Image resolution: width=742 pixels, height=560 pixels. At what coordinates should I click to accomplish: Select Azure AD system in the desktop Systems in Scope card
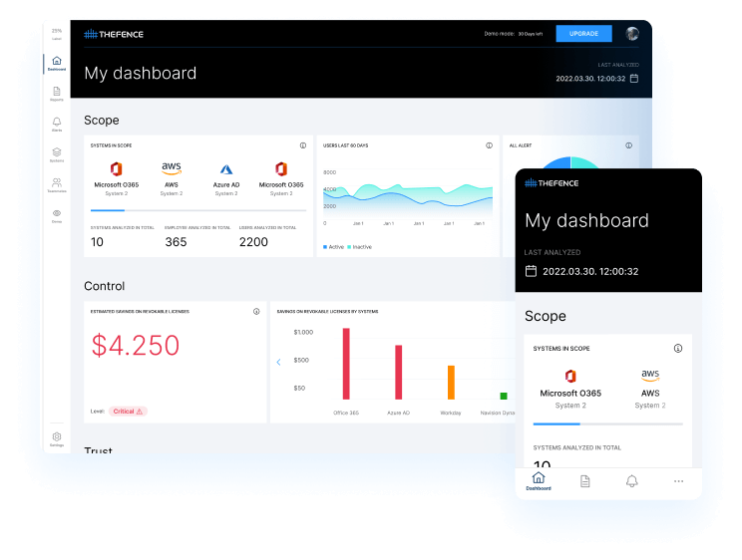pyautogui.click(x=226, y=178)
